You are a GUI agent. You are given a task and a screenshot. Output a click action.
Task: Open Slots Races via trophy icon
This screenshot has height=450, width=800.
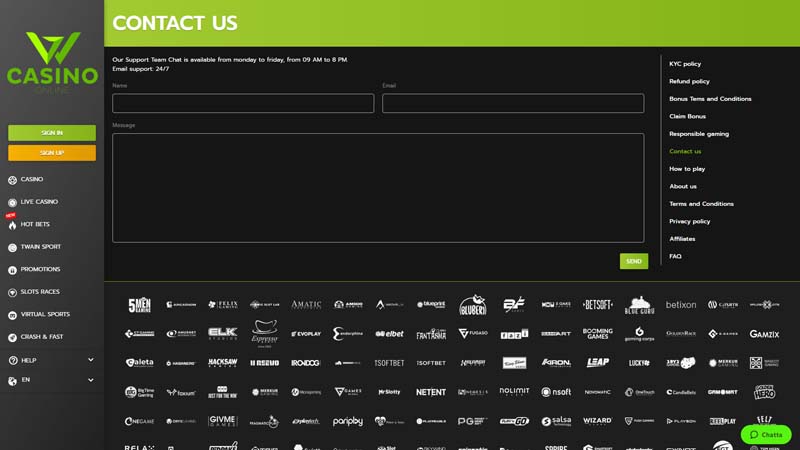click(12, 292)
